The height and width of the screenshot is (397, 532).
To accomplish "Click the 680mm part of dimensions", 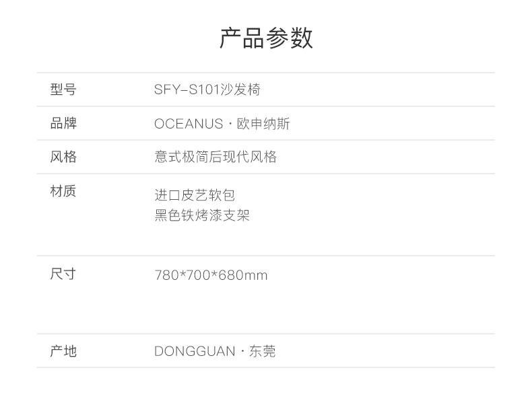I will 243,275.
